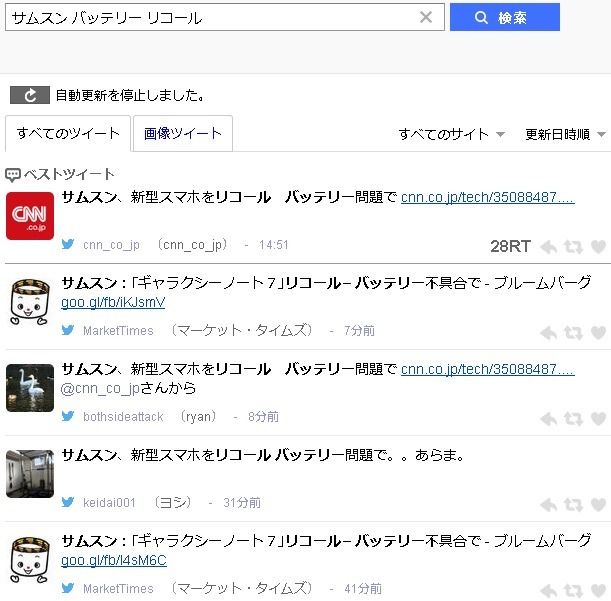Click the 自動更新を停止しました。 status text

[130, 95]
